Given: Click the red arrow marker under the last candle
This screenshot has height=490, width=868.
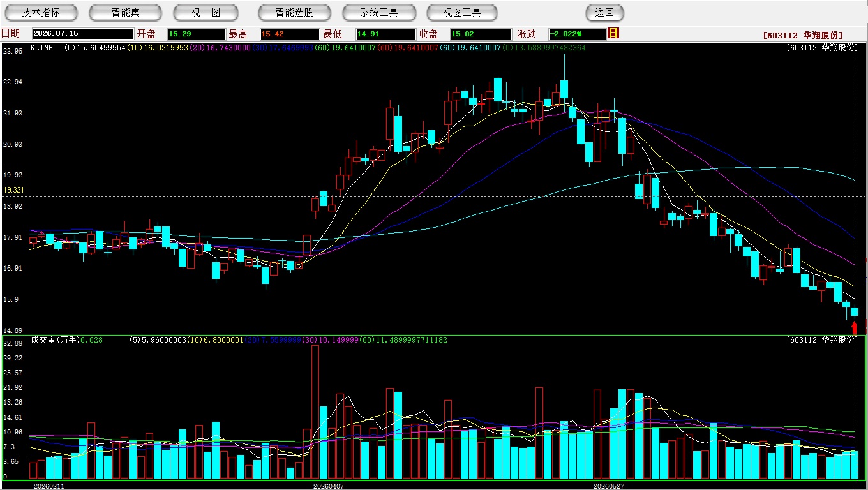Looking at the screenshot, I should pos(855,327).
